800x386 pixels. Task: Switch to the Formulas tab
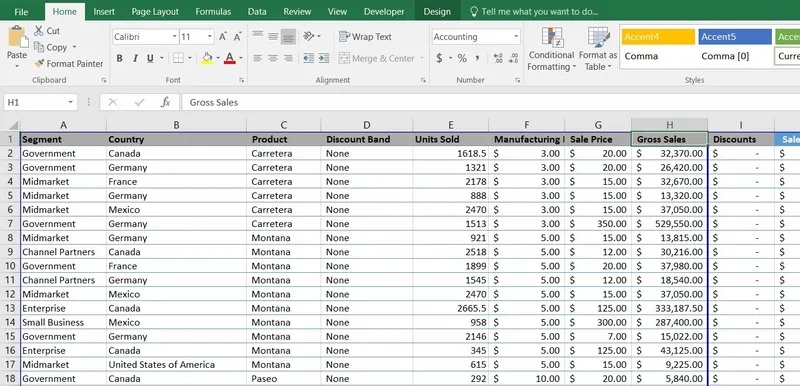(213, 11)
